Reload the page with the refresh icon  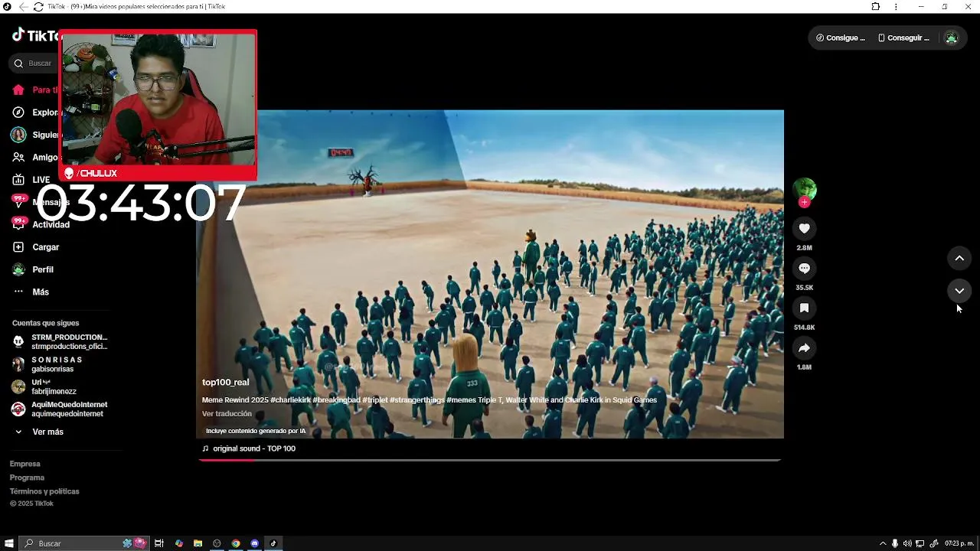click(38, 7)
